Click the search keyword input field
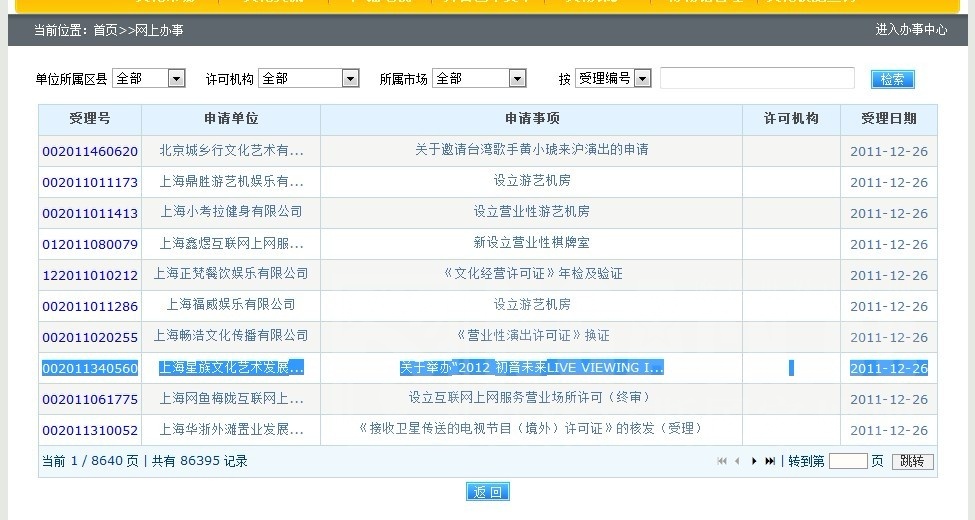The height and width of the screenshot is (520, 975). [x=757, y=78]
